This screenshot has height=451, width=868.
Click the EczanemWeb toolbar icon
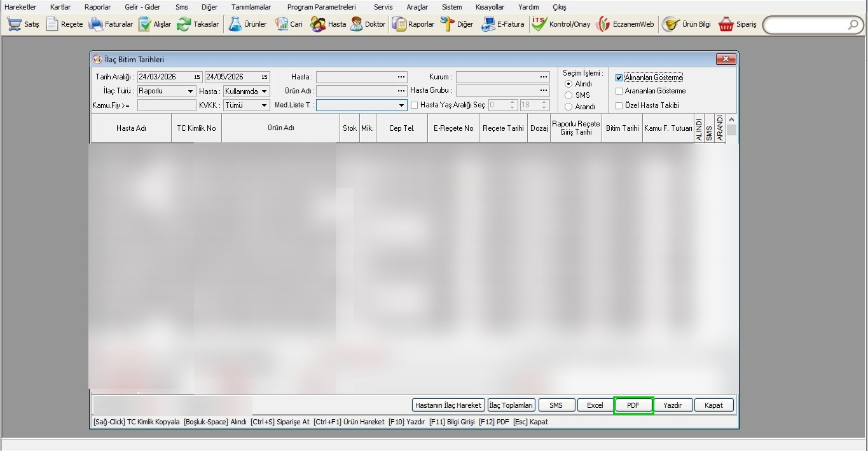(x=603, y=24)
